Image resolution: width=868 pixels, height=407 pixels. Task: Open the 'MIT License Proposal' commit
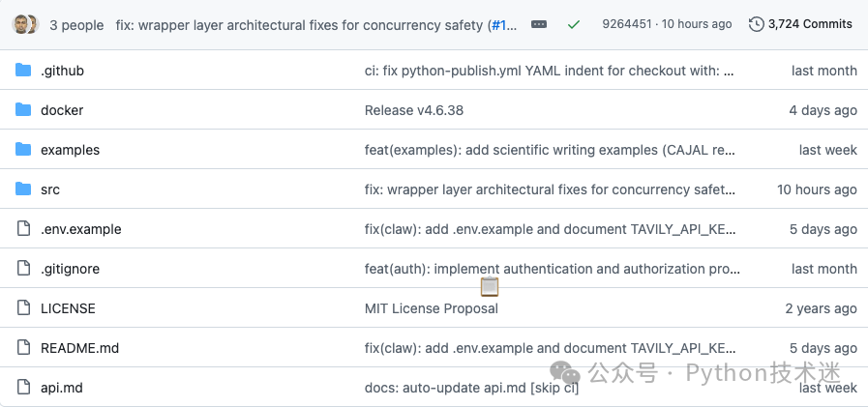[432, 308]
